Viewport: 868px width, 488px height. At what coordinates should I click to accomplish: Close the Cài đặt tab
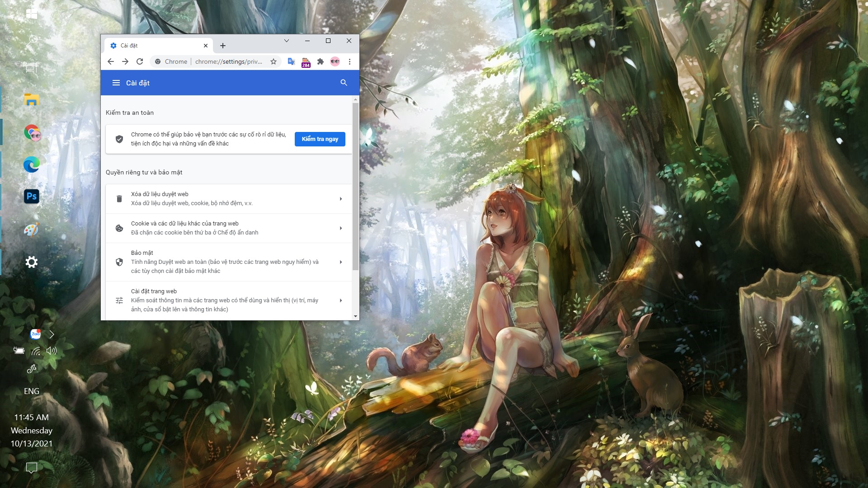click(206, 46)
